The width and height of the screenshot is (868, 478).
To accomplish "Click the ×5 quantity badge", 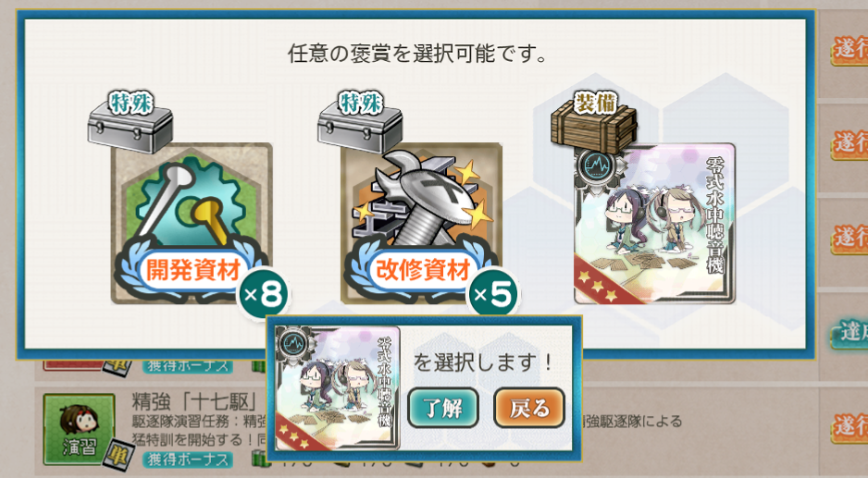I will click(x=492, y=294).
